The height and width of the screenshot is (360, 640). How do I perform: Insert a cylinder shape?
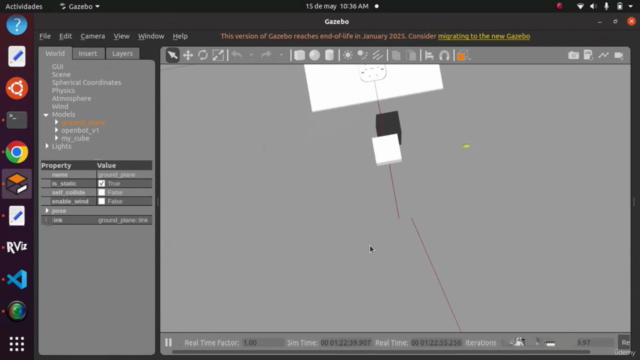coord(329,55)
